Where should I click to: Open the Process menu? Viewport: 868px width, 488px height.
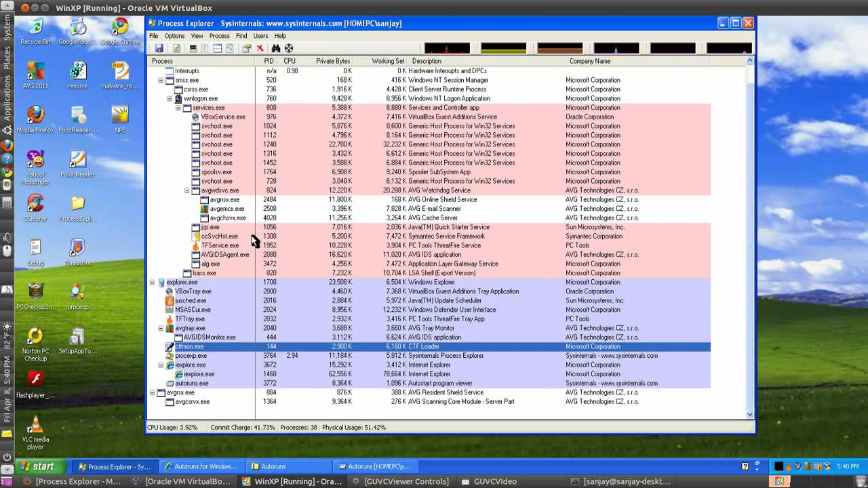[220, 36]
